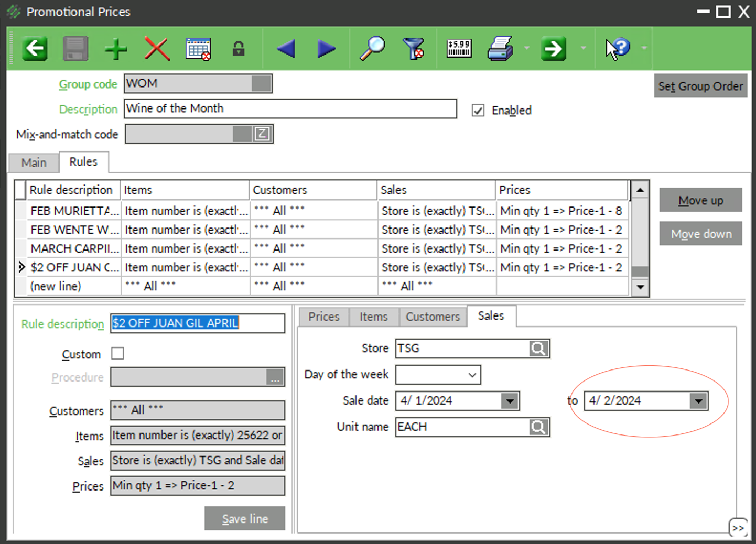Click the floppy disk save icon

click(75, 49)
